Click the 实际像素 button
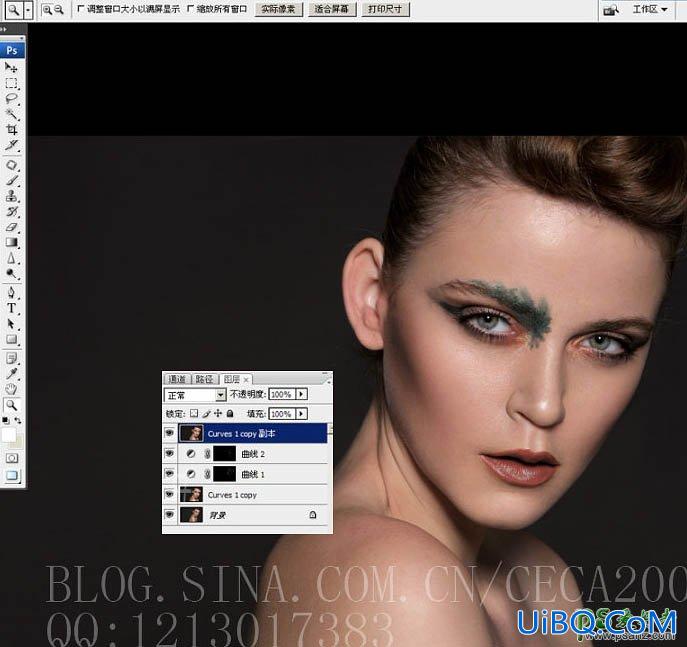 [279, 9]
